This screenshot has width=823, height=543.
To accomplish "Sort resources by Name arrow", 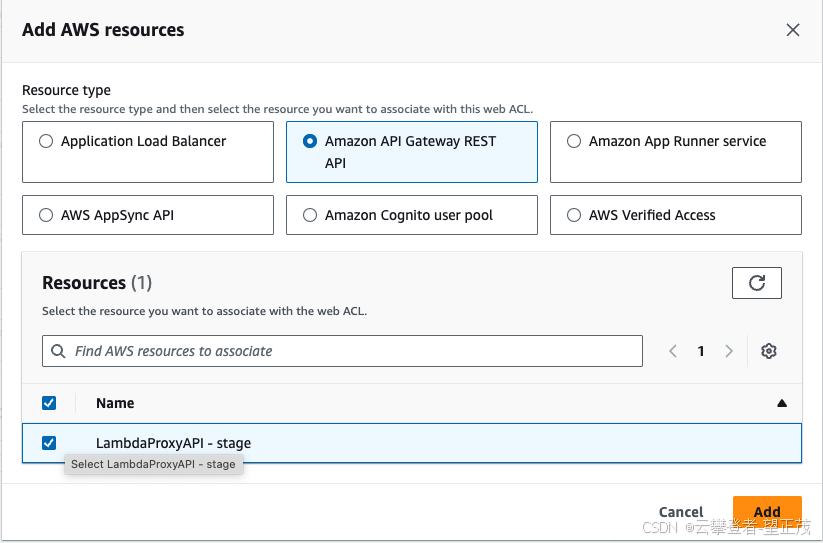I will (782, 403).
